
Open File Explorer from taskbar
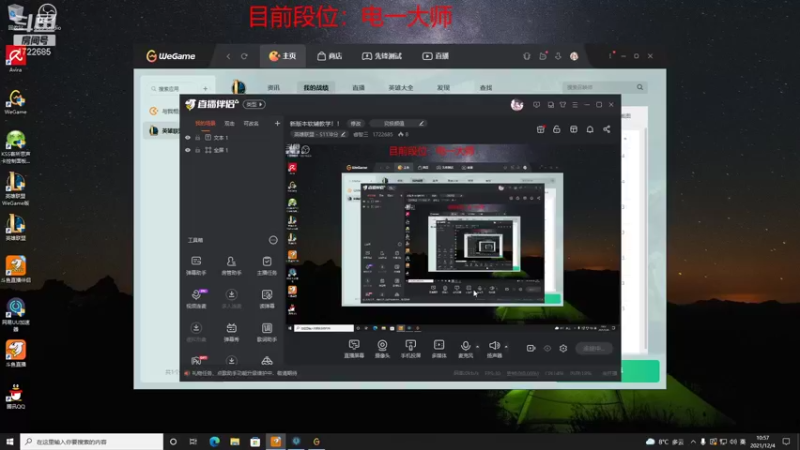point(235,442)
